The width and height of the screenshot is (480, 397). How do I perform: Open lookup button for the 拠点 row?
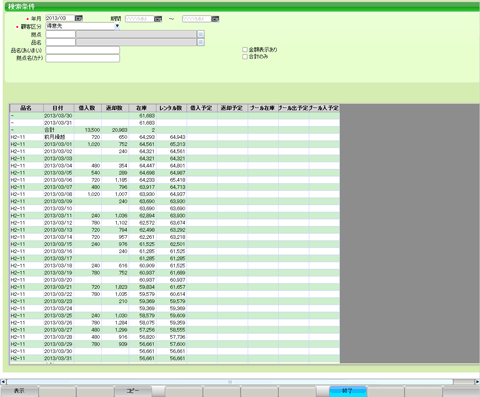[201, 34]
